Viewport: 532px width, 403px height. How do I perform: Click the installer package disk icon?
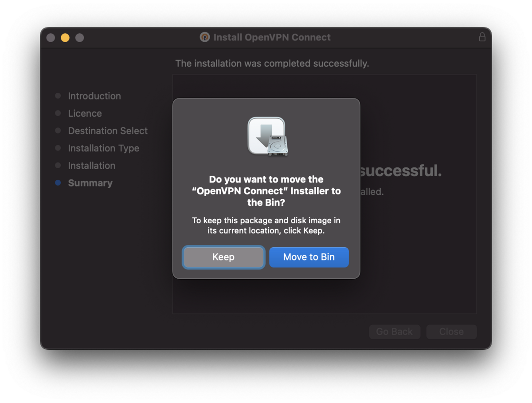click(x=267, y=136)
